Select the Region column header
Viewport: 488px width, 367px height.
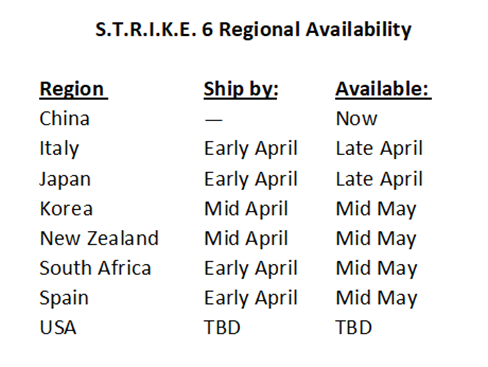pos(72,89)
